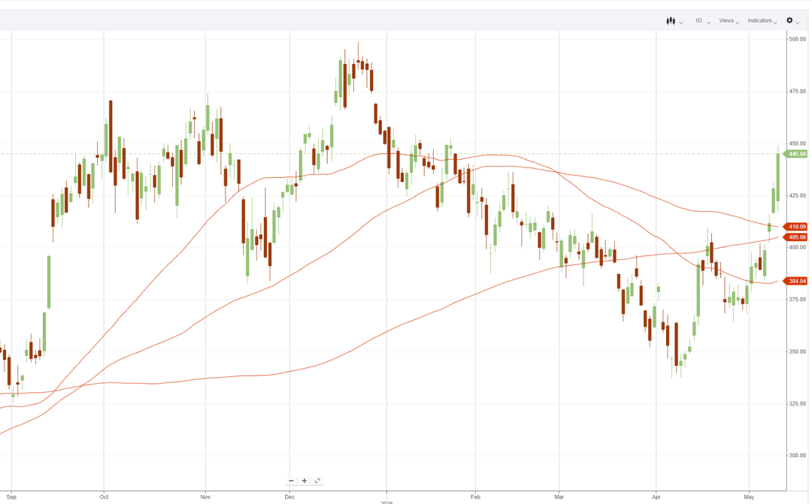Viewport: 812px width, 504px height.
Task: Click the 475.00 price axis label
Action: 798,92
